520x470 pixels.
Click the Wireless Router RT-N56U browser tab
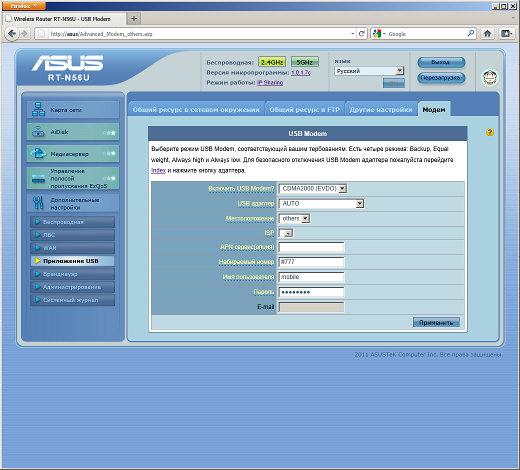coord(64,19)
